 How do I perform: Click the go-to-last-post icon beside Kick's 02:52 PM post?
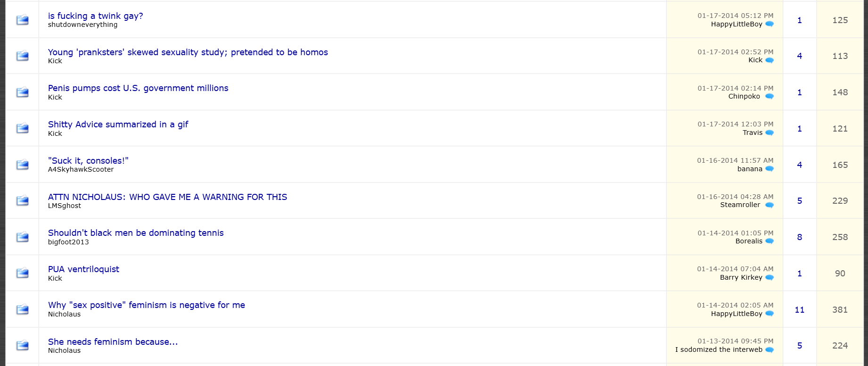tap(770, 60)
